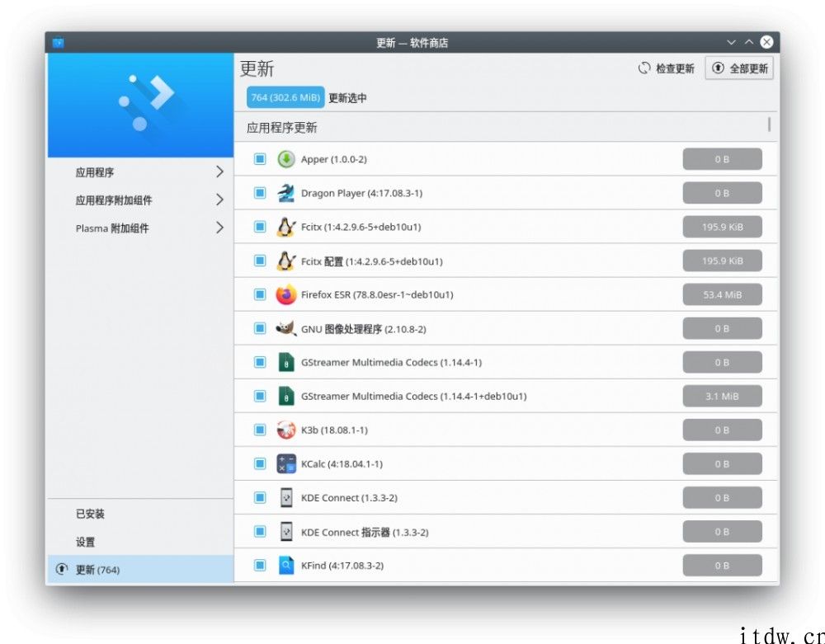Screen dimensions: 825x644
Task: Click the GNU 图像处理程序 GIMP icon
Action: [x=285, y=328]
